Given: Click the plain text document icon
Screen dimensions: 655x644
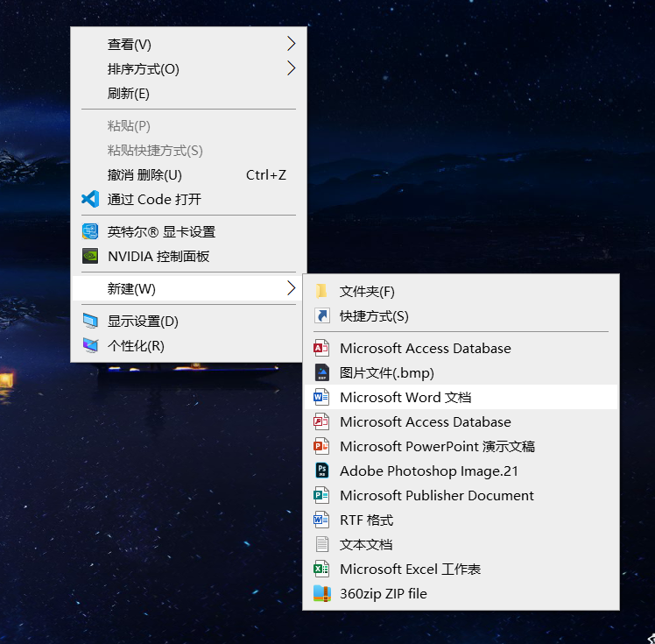Looking at the screenshot, I should click(x=321, y=544).
